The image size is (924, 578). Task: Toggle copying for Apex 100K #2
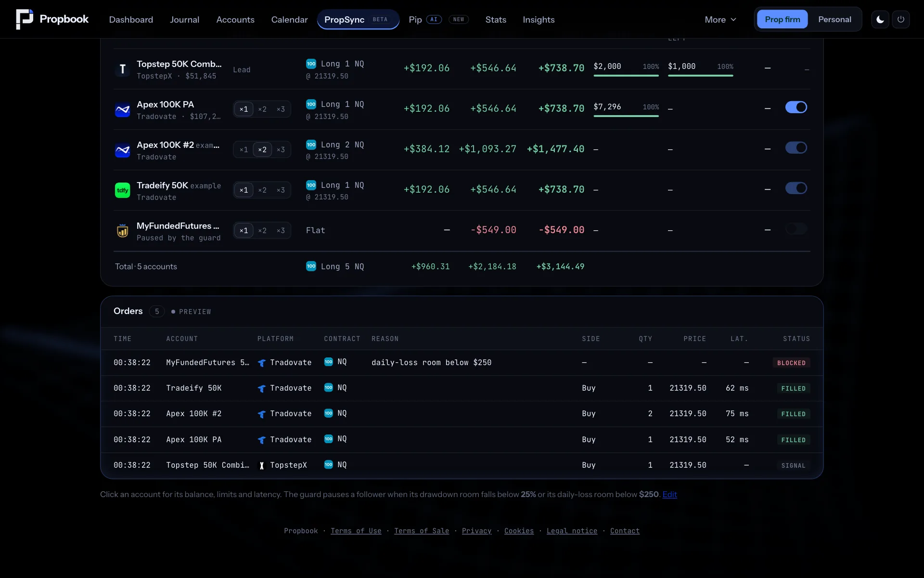coord(796,147)
